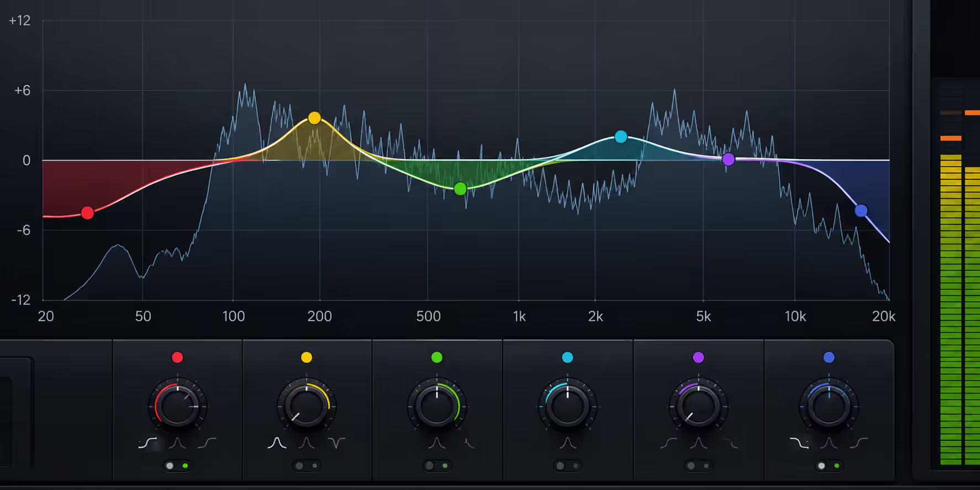Select the bell shape icon in the green band

(437, 442)
